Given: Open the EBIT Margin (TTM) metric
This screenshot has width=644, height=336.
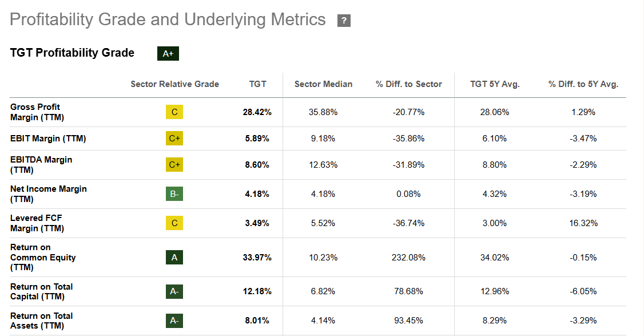Looking at the screenshot, I should 48,139.
